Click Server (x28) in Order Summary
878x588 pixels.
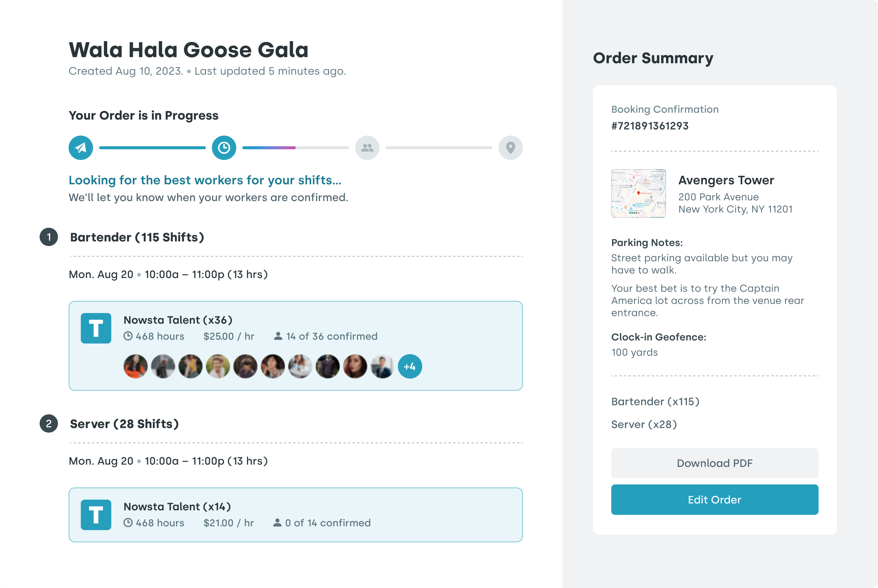point(644,424)
